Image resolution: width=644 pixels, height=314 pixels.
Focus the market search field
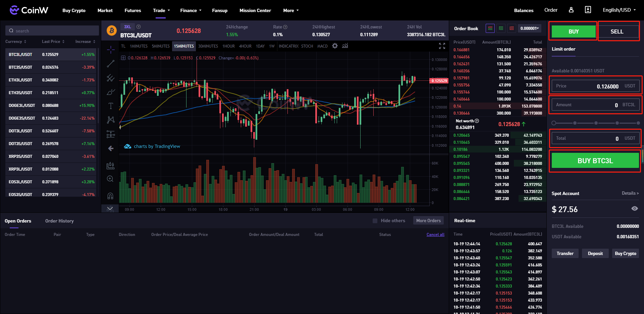[52, 30]
